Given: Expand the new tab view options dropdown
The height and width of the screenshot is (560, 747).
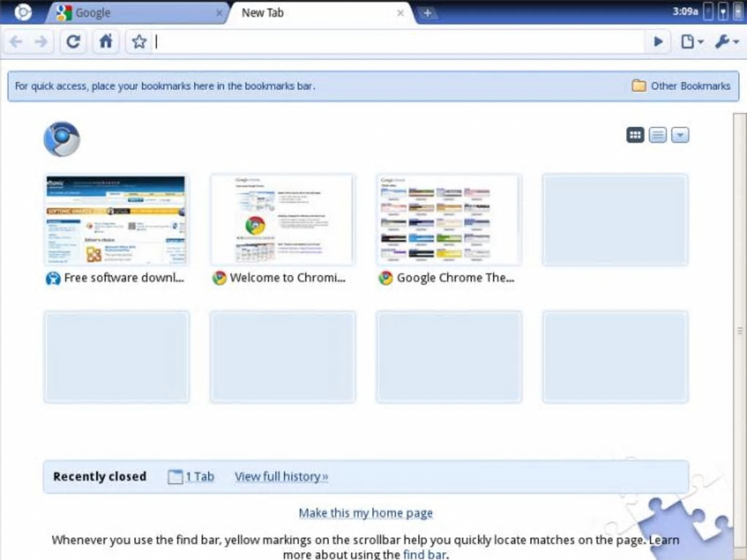Looking at the screenshot, I should tap(680, 135).
